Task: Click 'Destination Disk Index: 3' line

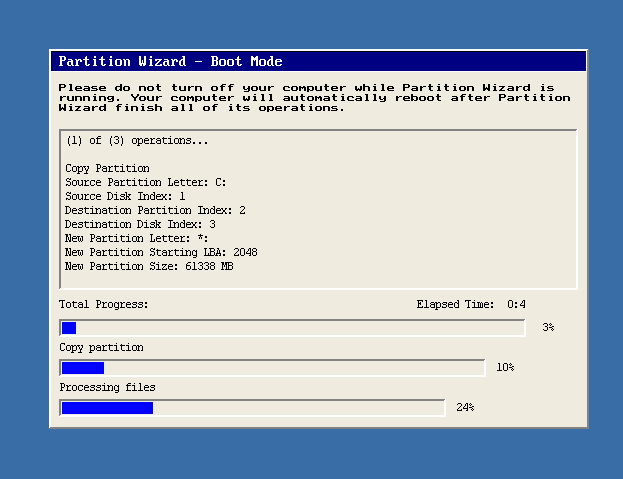Action: 140,224
